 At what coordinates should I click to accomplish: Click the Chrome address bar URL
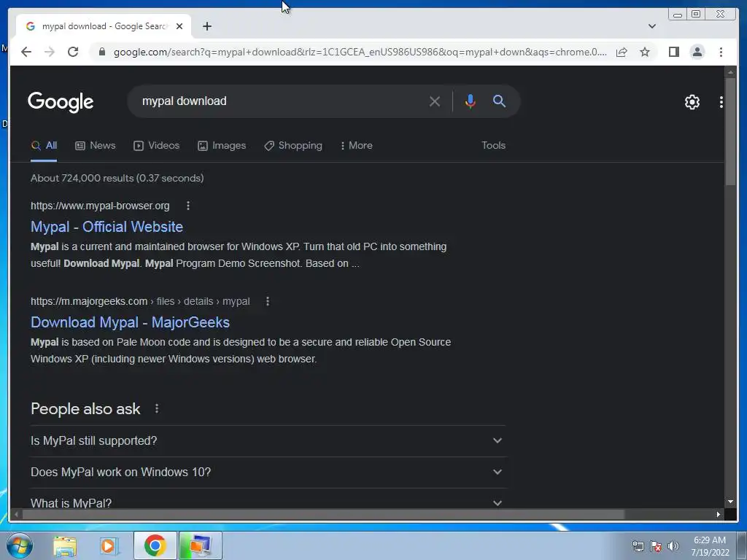coord(360,52)
